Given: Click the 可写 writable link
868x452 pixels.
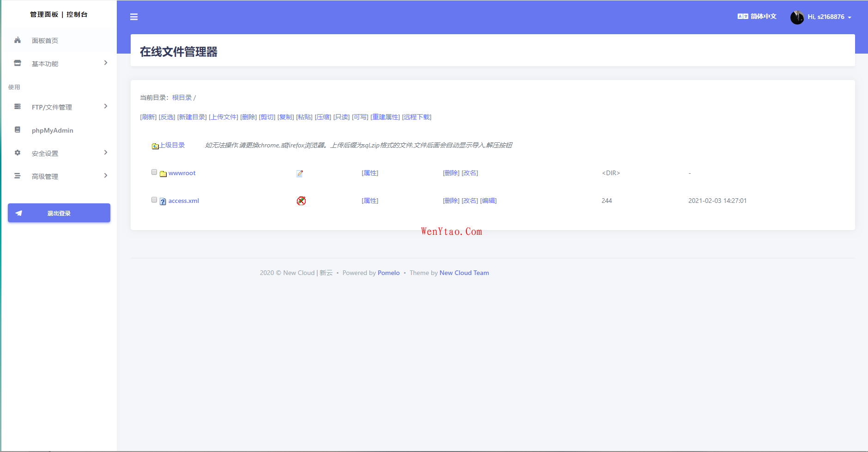Looking at the screenshot, I should click(360, 117).
